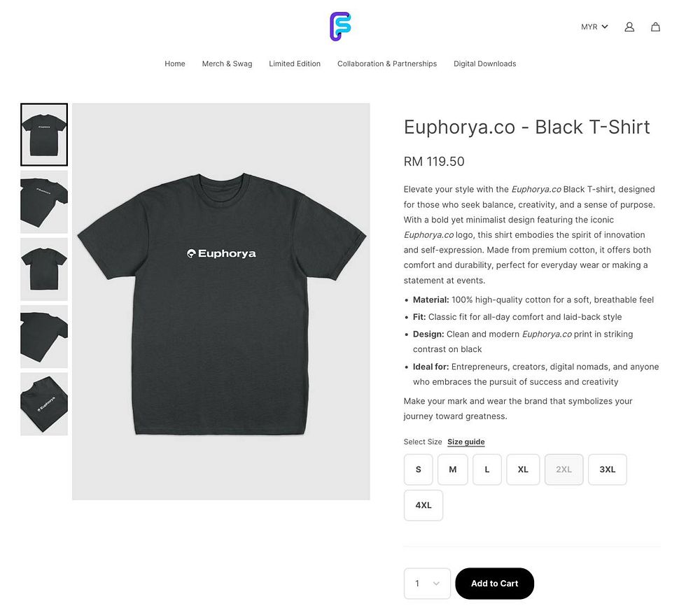Pick the 3XL size
This screenshot has height=606, width=700.
607,470
